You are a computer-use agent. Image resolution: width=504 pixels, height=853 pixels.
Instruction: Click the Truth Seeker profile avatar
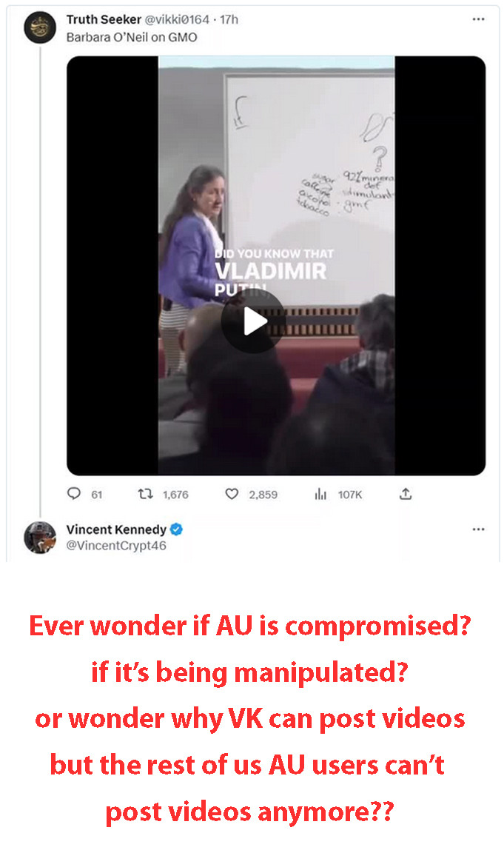click(40, 27)
